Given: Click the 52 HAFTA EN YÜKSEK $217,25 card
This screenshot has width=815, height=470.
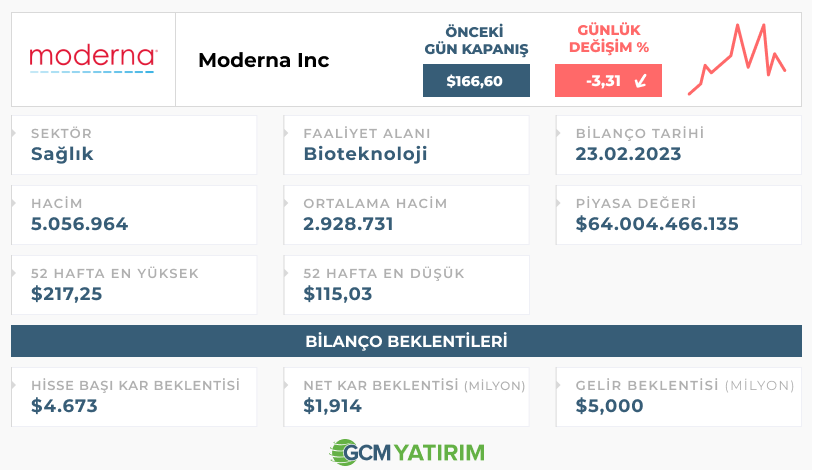Looking at the screenshot, I should point(134,285).
